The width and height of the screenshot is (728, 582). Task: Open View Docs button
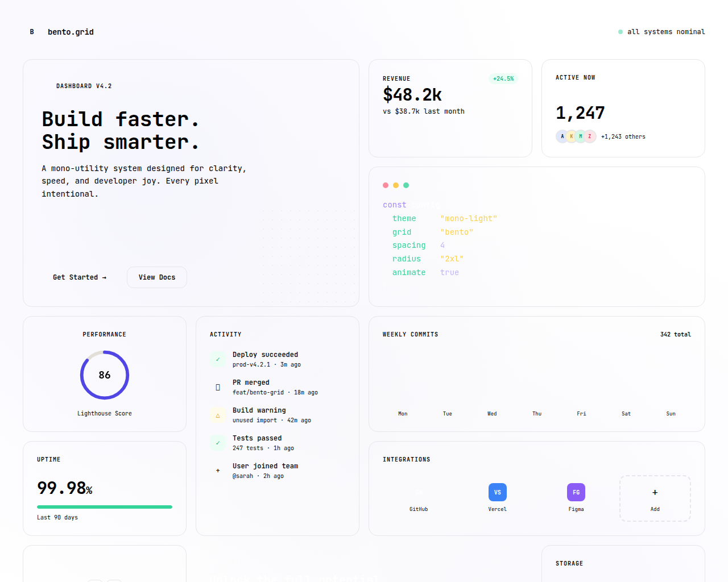click(x=157, y=277)
